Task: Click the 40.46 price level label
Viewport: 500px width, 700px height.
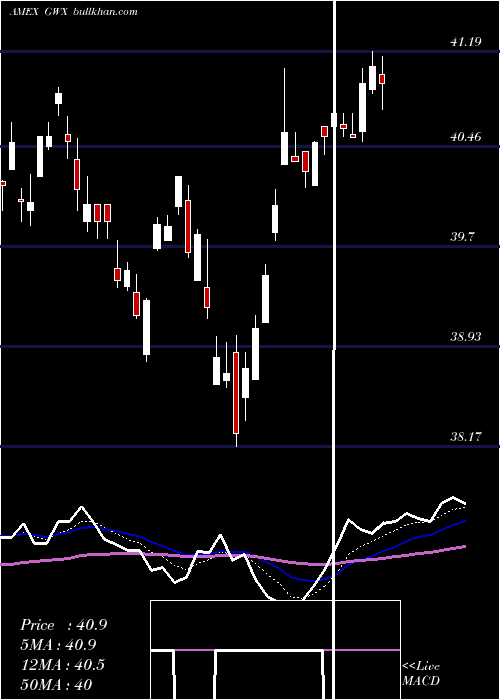Action: tap(466, 137)
